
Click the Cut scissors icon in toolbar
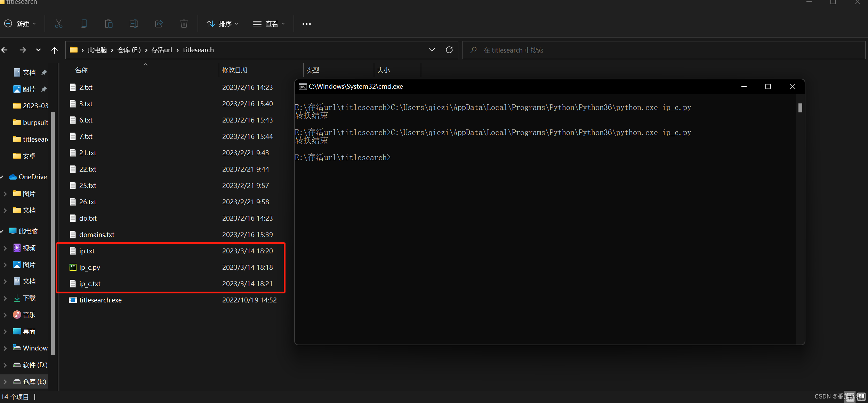59,24
